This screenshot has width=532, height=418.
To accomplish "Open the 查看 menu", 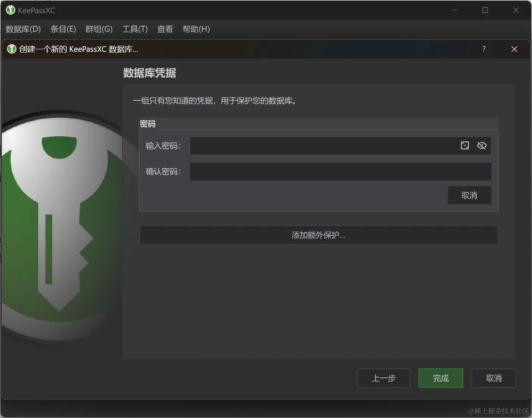I will click(165, 29).
